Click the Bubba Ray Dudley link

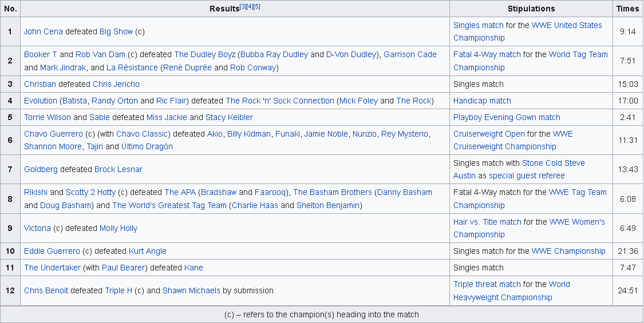(274, 54)
